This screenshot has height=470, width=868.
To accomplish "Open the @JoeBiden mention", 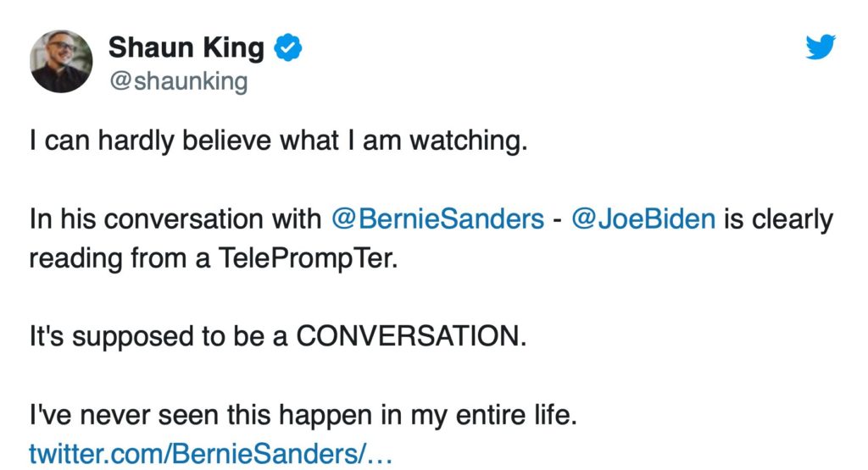I will (644, 219).
